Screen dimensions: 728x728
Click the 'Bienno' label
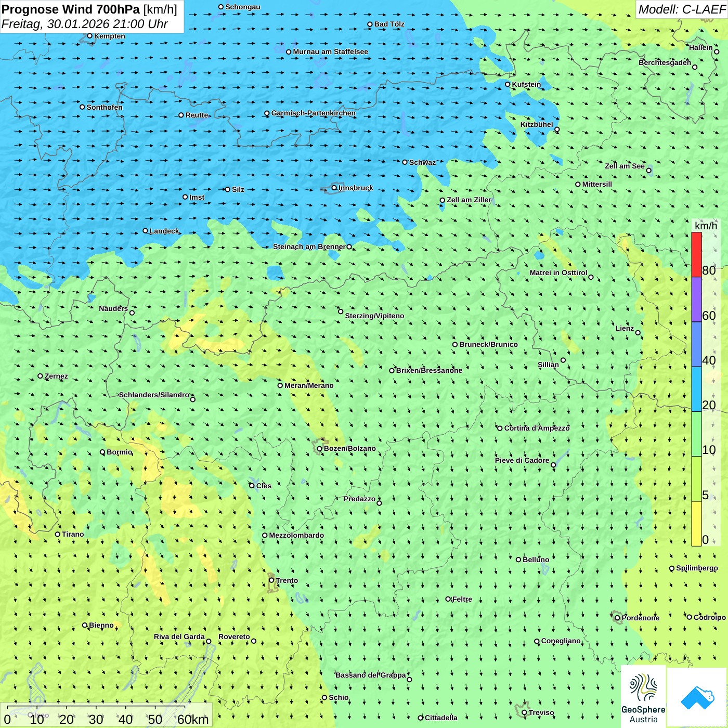(101, 625)
